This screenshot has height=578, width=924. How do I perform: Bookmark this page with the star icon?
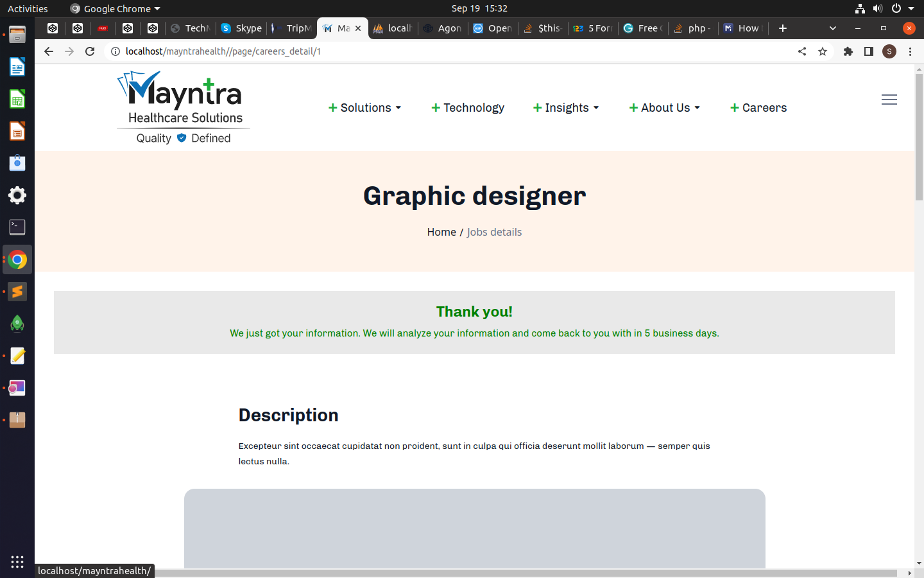823,51
